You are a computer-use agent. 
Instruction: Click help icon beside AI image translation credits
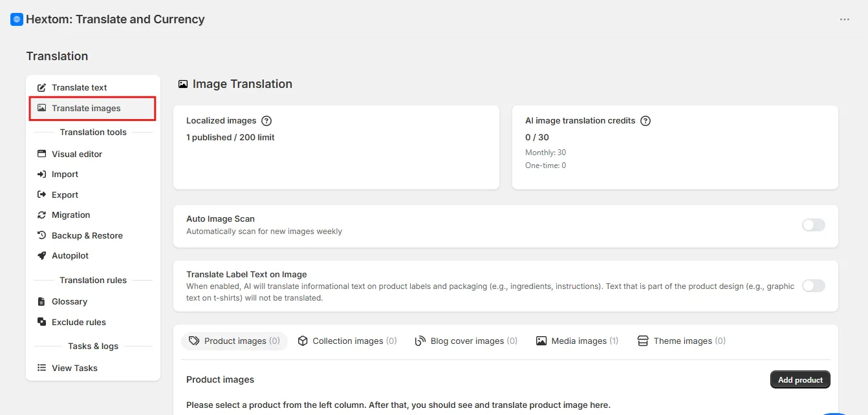645,121
